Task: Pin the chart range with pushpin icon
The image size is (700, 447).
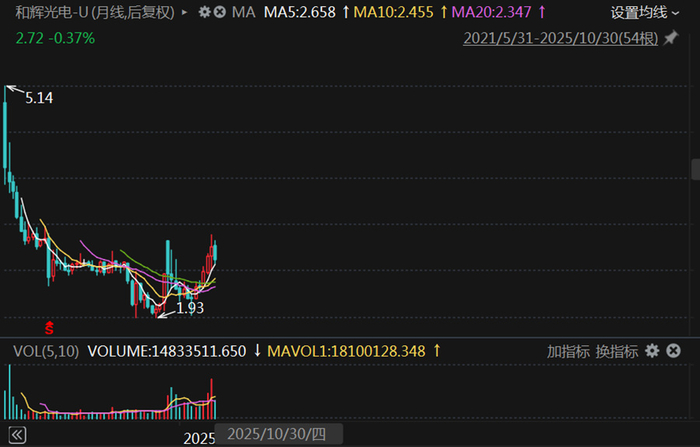Action: (671, 38)
